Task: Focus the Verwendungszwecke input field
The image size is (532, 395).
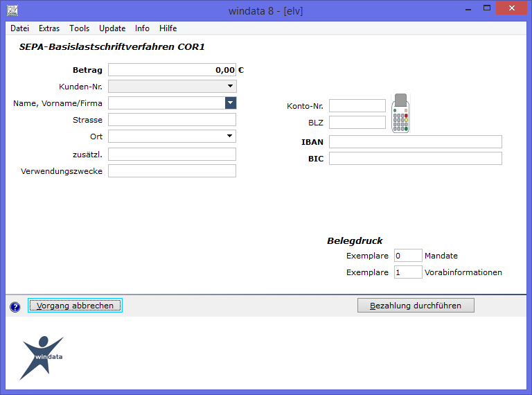Action: coord(172,170)
